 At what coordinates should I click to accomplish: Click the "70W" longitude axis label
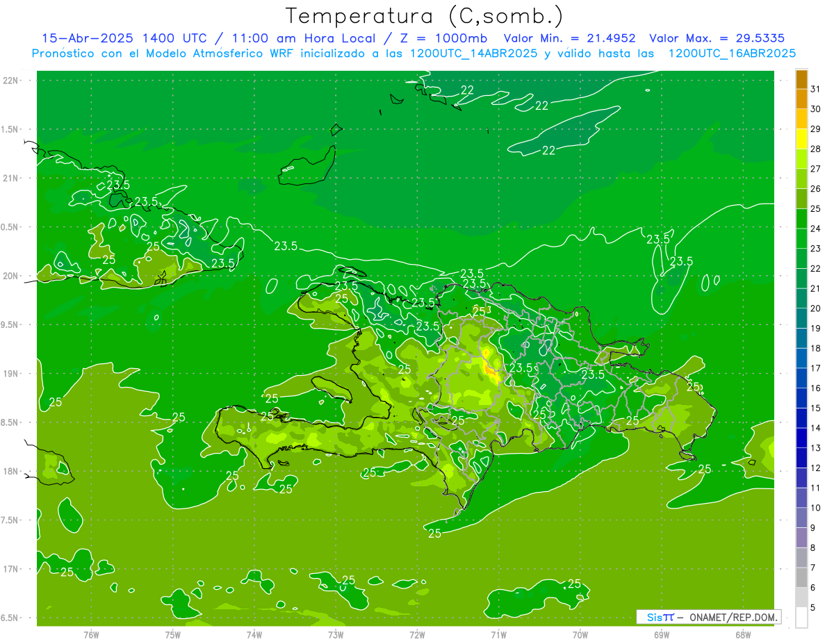coord(580,634)
